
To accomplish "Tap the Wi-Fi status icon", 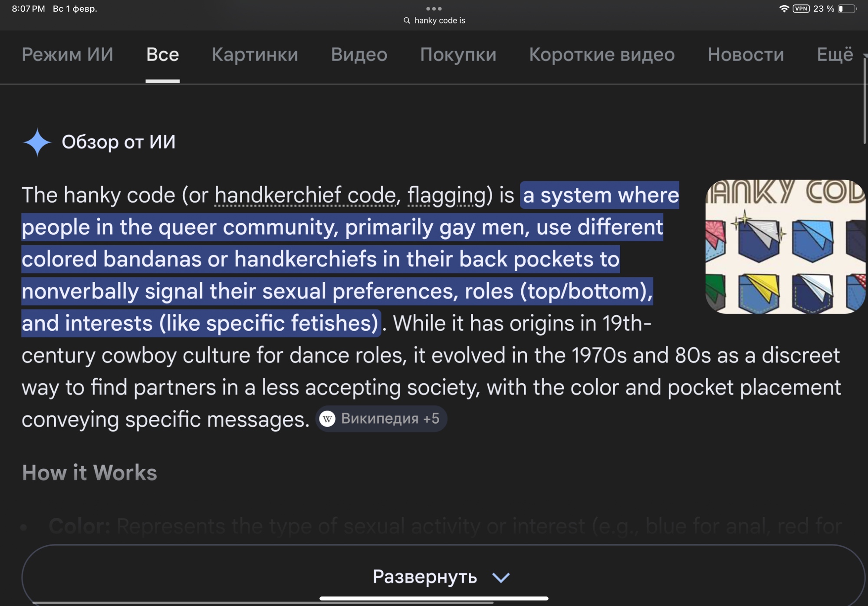I will coord(784,9).
